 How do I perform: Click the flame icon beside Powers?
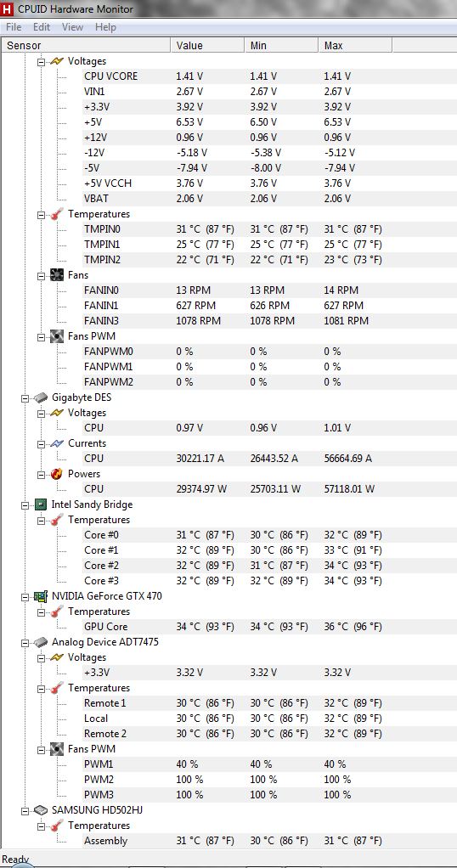[x=57, y=474]
